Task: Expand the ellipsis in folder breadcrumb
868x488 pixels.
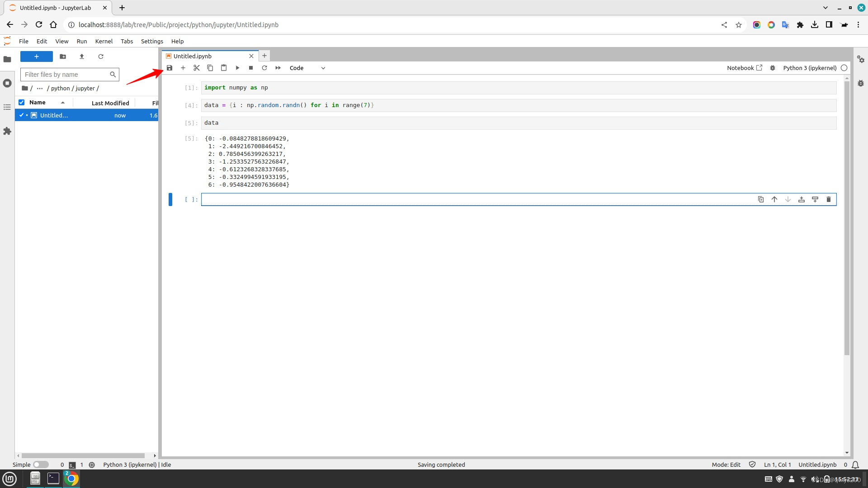Action: click(40, 88)
